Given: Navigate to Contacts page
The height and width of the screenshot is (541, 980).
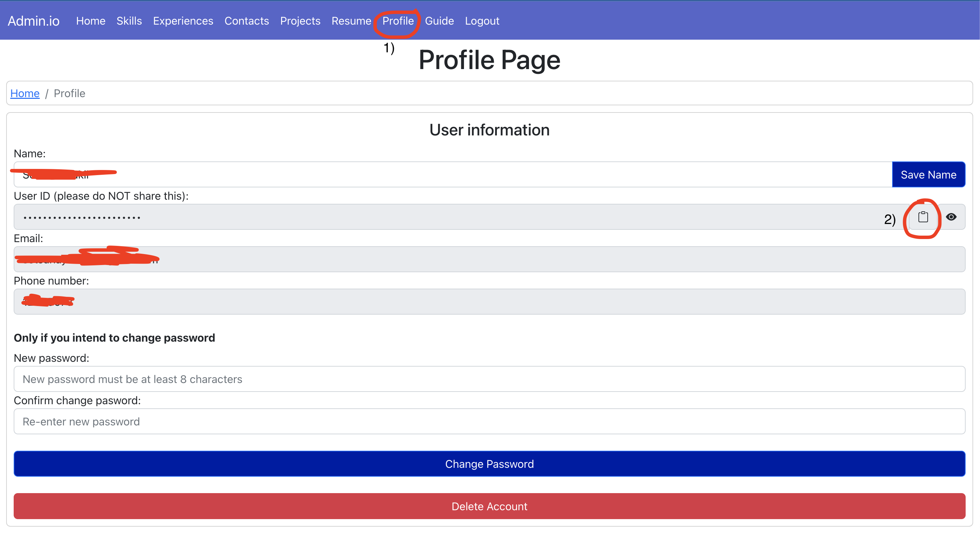Looking at the screenshot, I should click(x=247, y=21).
